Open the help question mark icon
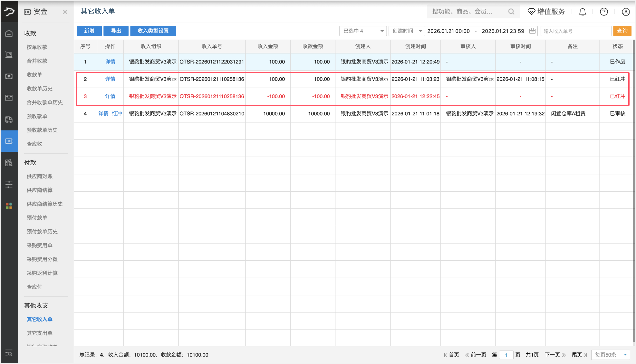The image size is (636, 364). pyautogui.click(x=604, y=12)
